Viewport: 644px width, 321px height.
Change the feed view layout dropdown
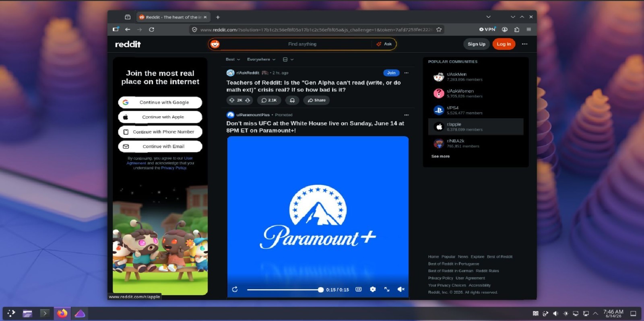click(x=288, y=60)
